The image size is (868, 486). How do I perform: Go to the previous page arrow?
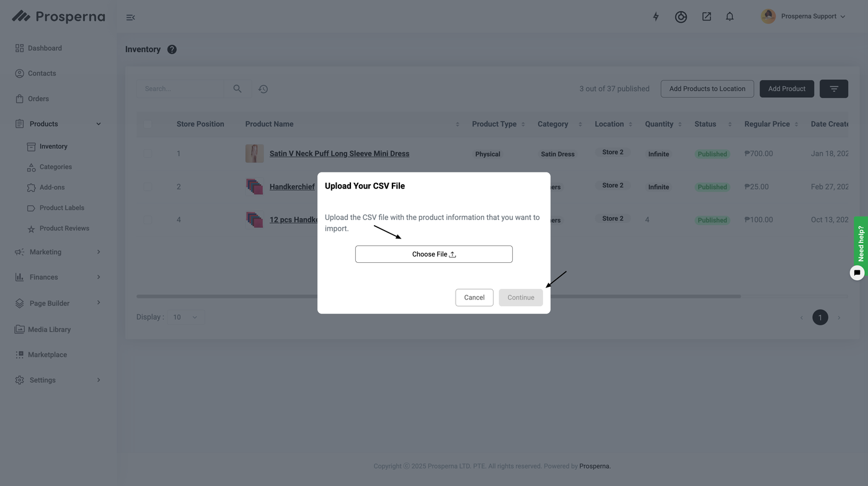(x=801, y=317)
